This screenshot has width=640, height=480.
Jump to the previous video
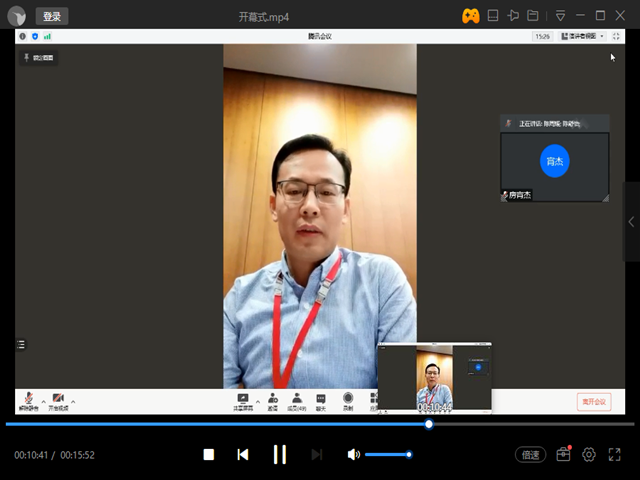click(243, 455)
